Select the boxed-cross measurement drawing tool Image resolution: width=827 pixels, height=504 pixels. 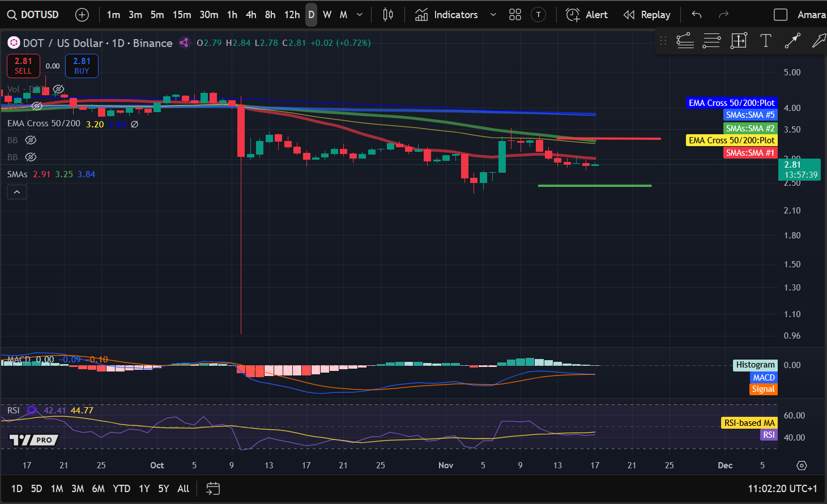click(x=739, y=41)
